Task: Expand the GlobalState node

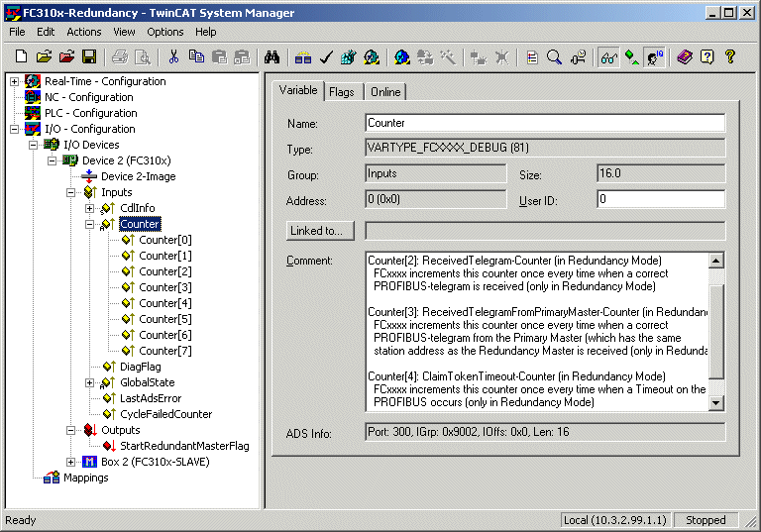Action: (90, 383)
